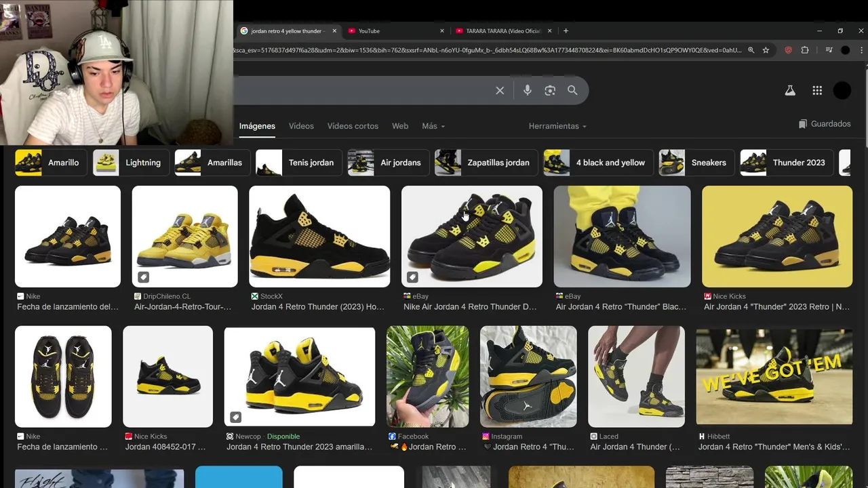Image resolution: width=868 pixels, height=488 pixels.
Task: Open a new browser tab
Action: (566, 30)
